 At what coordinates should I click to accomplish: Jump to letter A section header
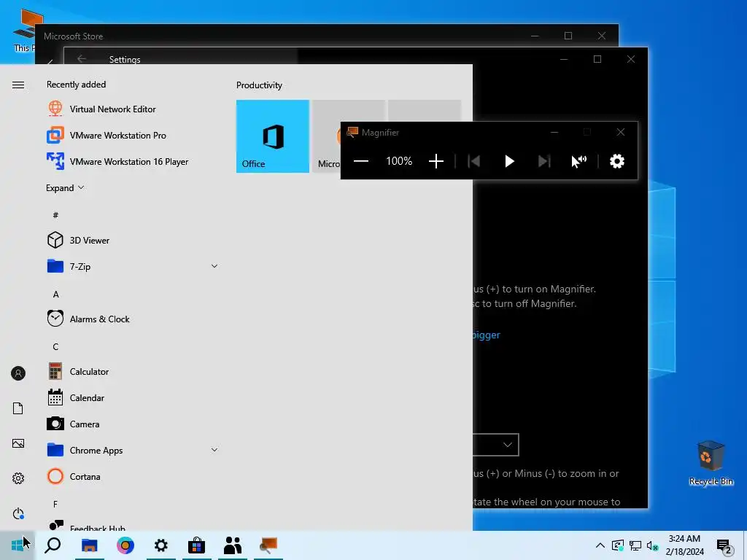[x=55, y=295]
